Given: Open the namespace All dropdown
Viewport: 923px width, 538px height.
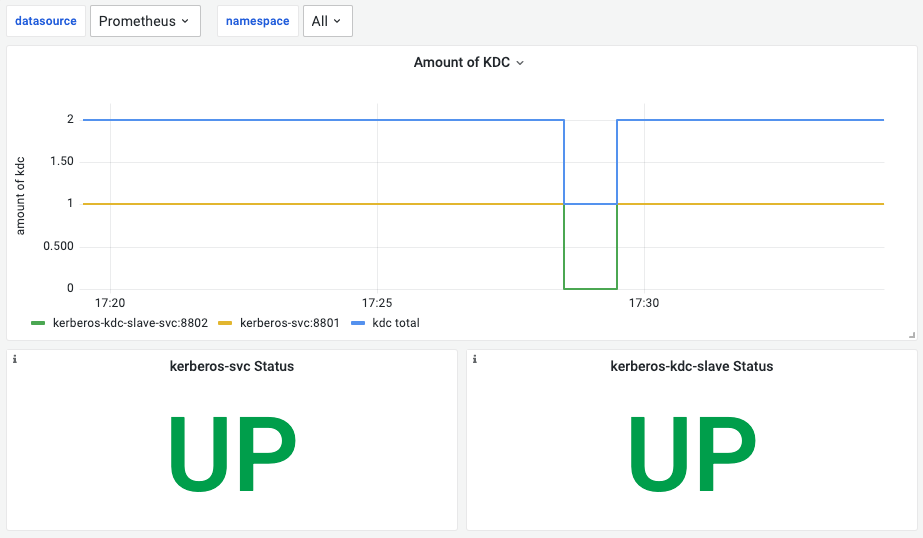Looking at the screenshot, I should (x=328, y=21).
